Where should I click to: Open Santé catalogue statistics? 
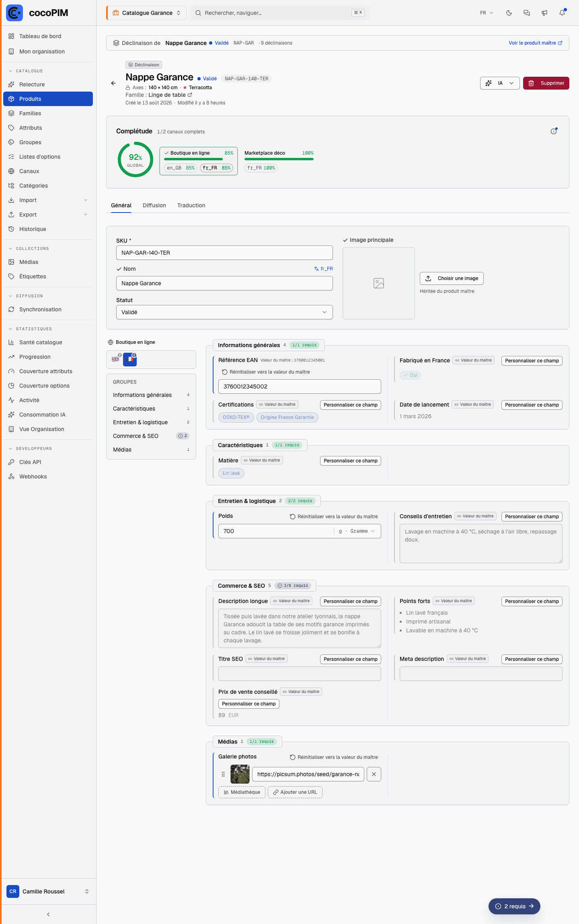point(48,342)
